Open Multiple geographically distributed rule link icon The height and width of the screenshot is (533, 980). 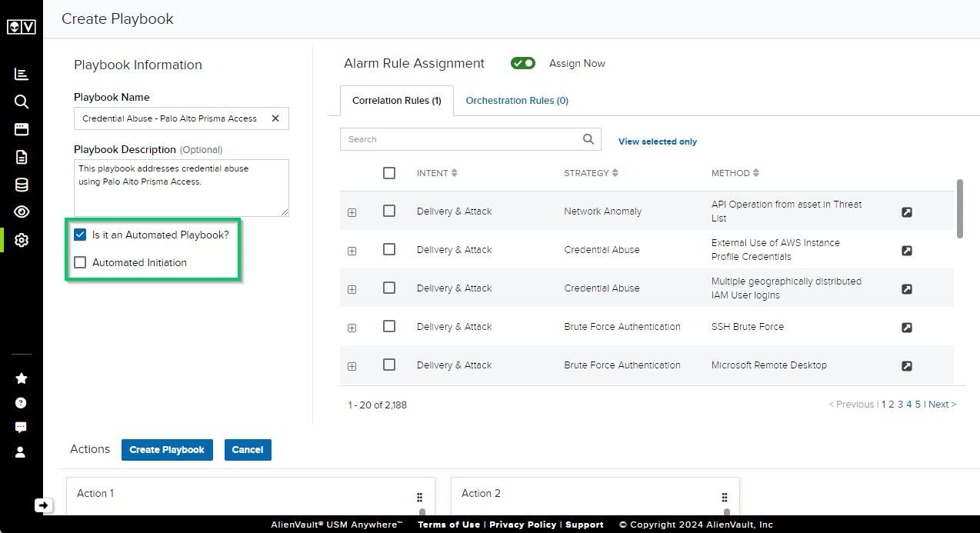[907, 288]
